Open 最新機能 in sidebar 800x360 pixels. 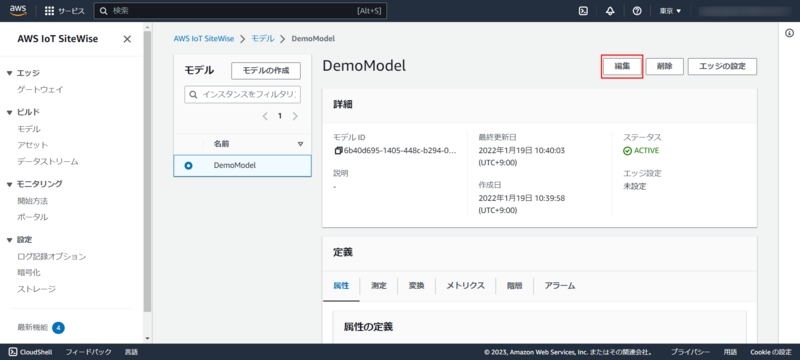(33, 327)
